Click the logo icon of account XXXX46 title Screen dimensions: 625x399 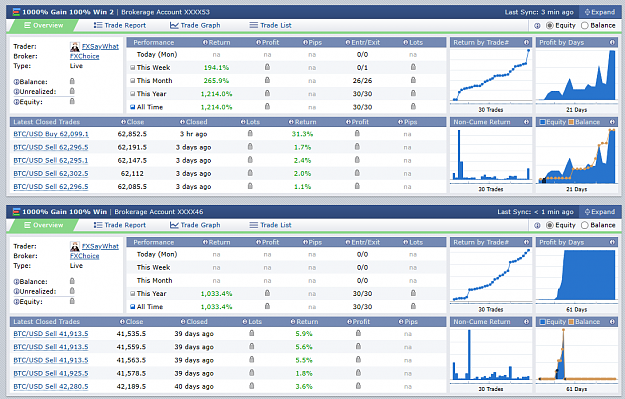pos(16,212)
